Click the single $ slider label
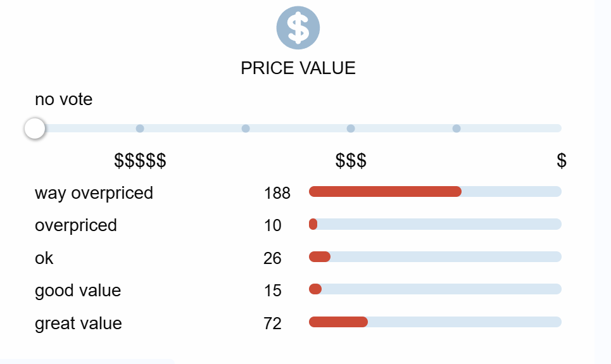This screenshot has width=611, height=364. point(561,161)
